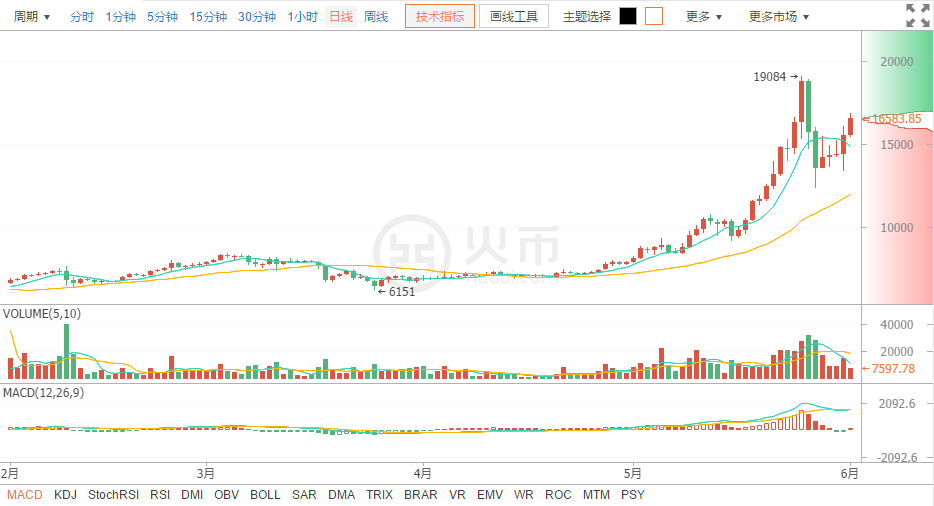
Task: Select the 分时 time-sharing view
Action: click(82, 17)
